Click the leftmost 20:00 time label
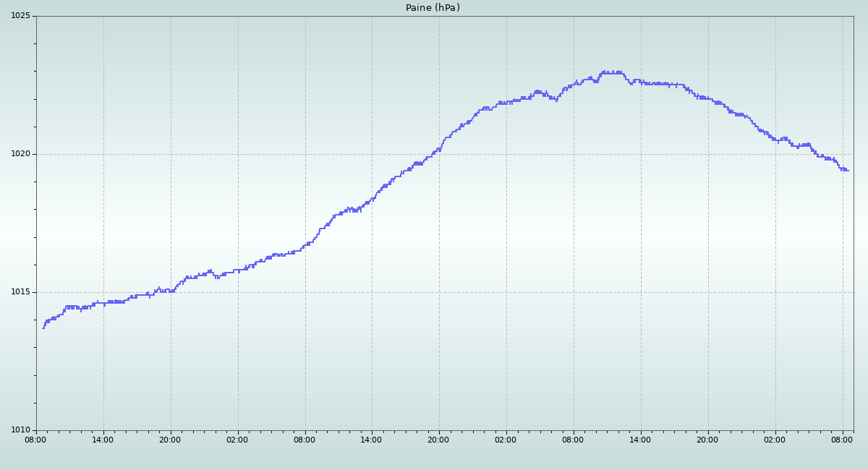 (x=170, y=439)
